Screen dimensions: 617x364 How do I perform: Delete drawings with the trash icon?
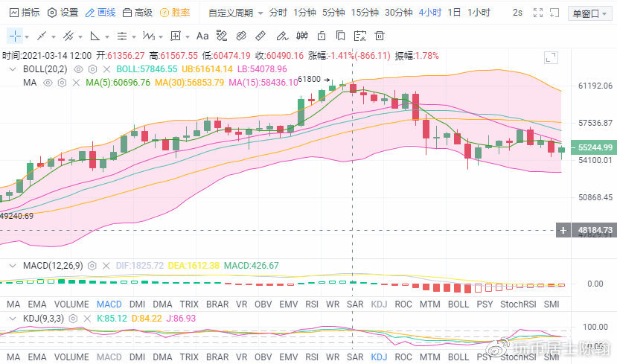380,36
